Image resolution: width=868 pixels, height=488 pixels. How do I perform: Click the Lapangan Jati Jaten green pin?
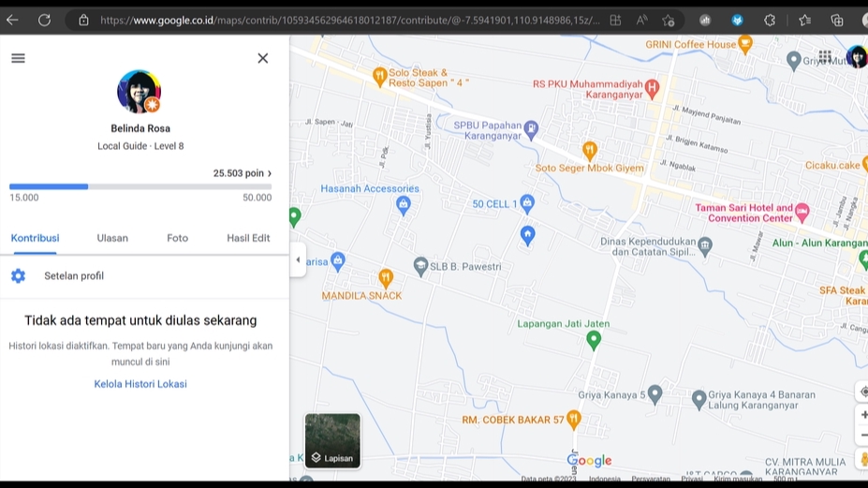(594, 340)
